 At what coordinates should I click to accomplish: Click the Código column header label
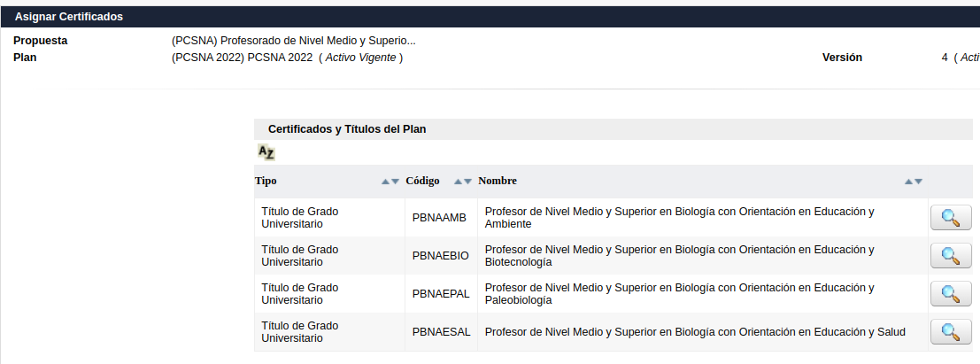click(x=422, y=181)
